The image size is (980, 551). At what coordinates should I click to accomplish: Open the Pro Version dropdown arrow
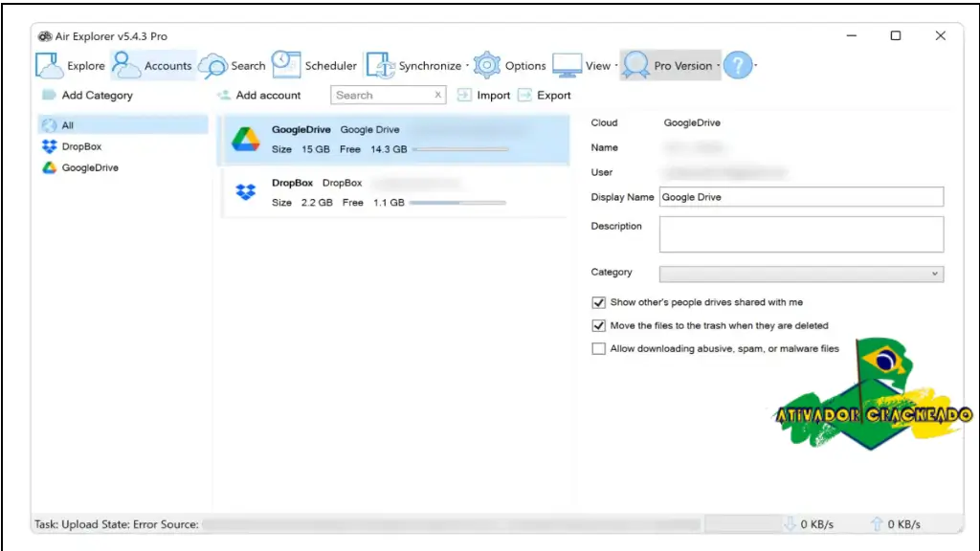[x=718, y=66]
